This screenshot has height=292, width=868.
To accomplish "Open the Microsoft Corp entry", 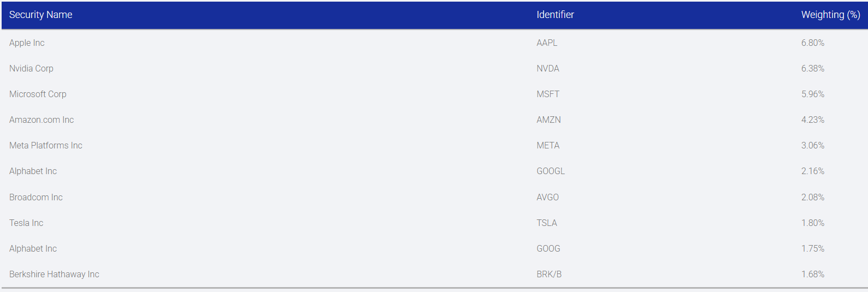I will 38,94.
